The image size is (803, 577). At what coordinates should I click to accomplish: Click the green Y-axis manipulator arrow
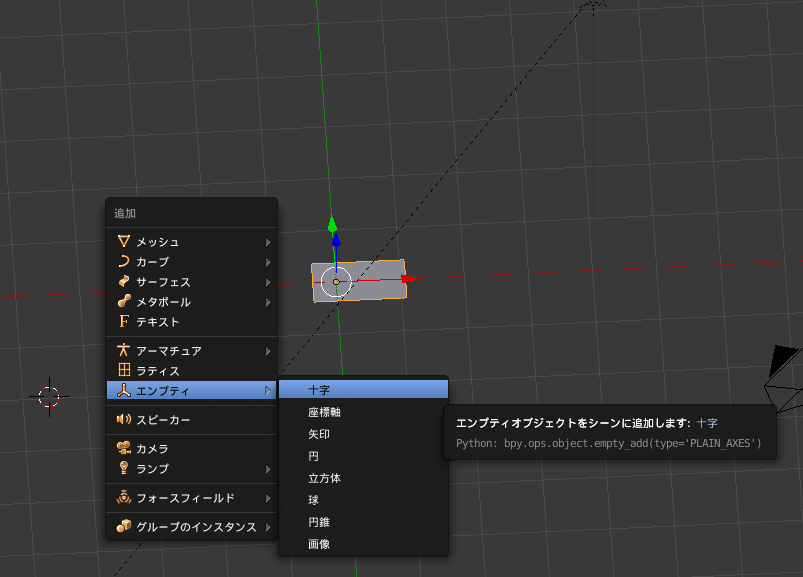(332, 224)
